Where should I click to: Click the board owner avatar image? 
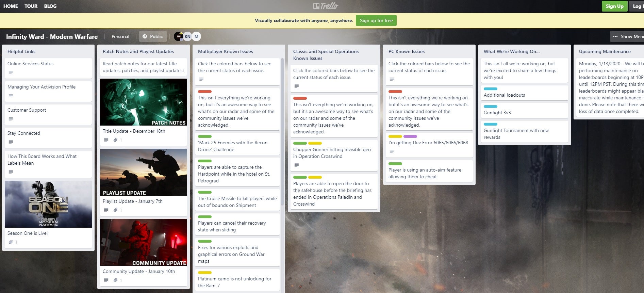179,36
